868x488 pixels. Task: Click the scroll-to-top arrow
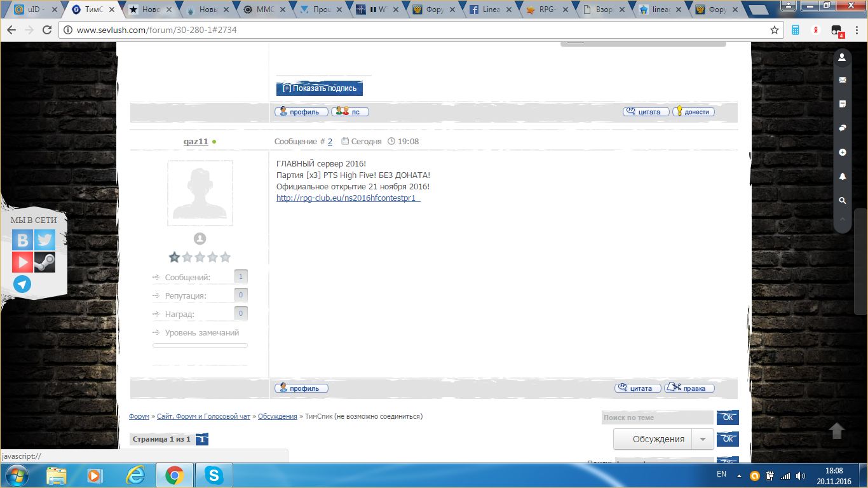[837, 431]
